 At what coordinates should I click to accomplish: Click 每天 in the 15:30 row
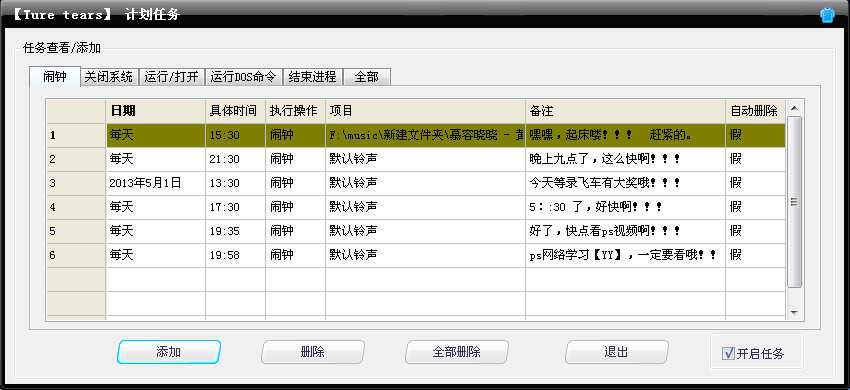click(156, 136)
